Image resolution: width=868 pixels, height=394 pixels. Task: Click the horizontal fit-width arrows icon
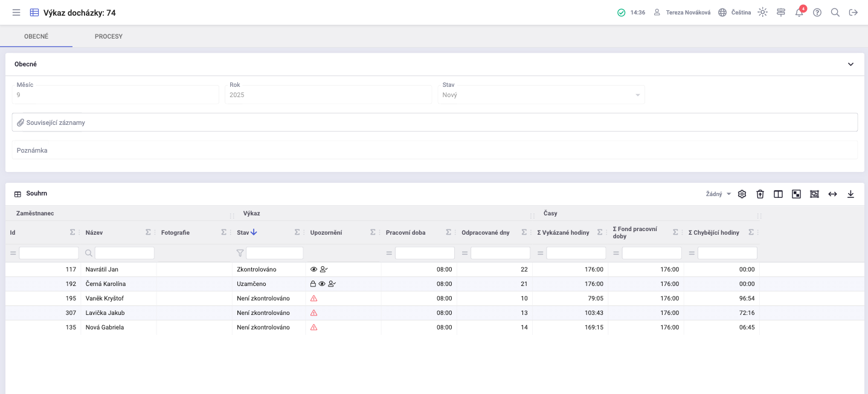(832, 194)
